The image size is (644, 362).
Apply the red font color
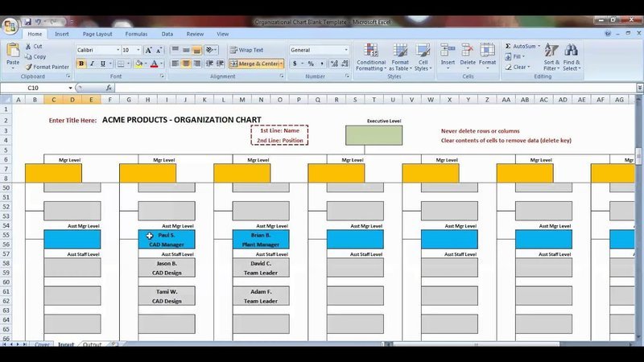155,64
